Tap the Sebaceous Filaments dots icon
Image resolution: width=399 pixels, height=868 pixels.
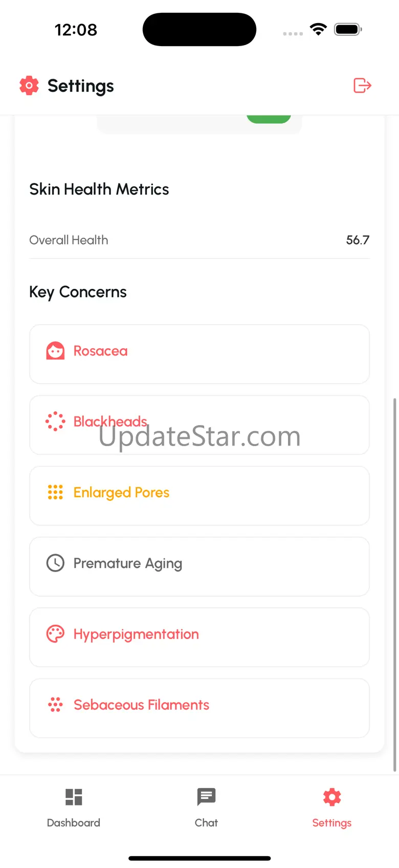[55, 705]
